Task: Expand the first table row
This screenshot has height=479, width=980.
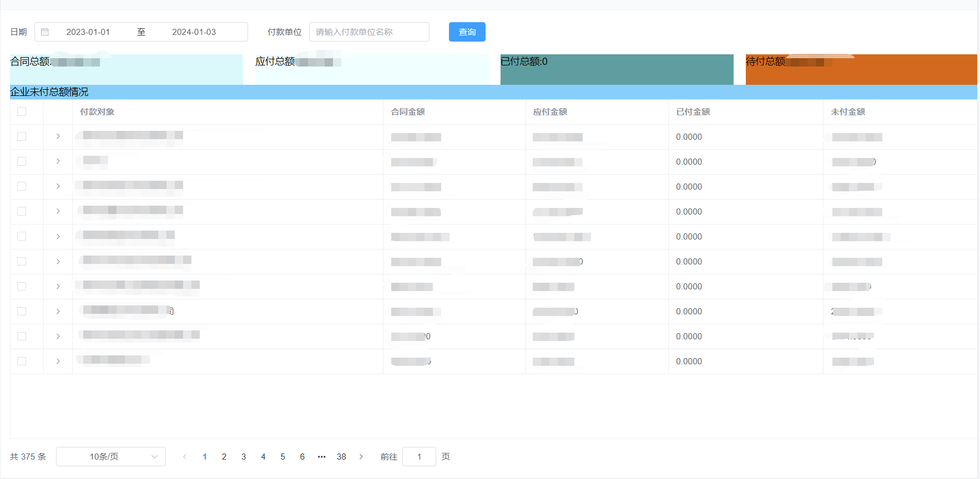Action: click(58, 136)
